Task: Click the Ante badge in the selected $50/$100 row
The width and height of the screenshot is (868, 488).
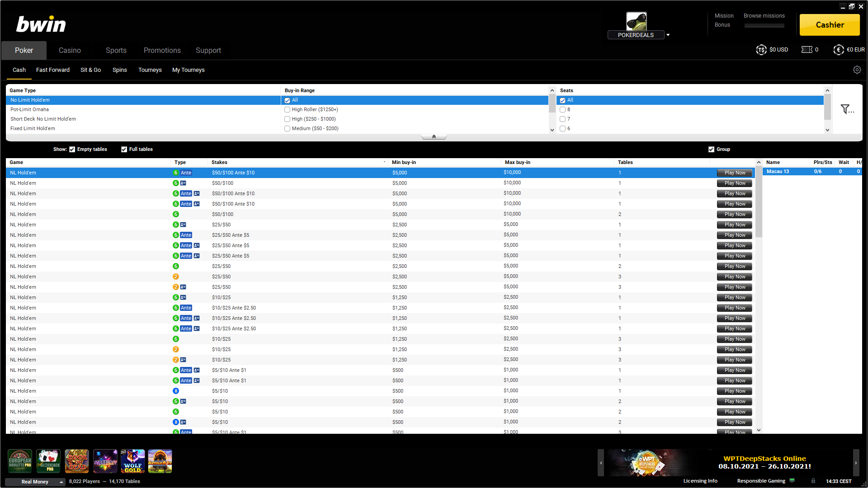Action: [186, 173]
